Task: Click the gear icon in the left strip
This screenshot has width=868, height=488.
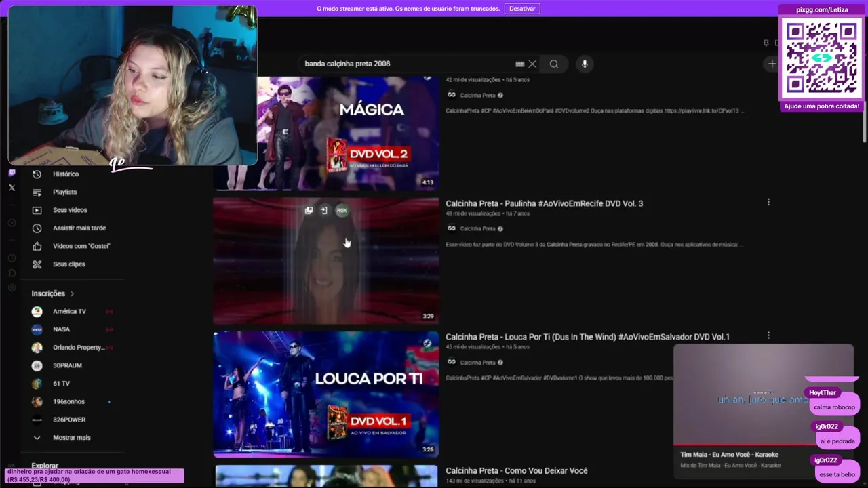Action: (x=12, y=288)
